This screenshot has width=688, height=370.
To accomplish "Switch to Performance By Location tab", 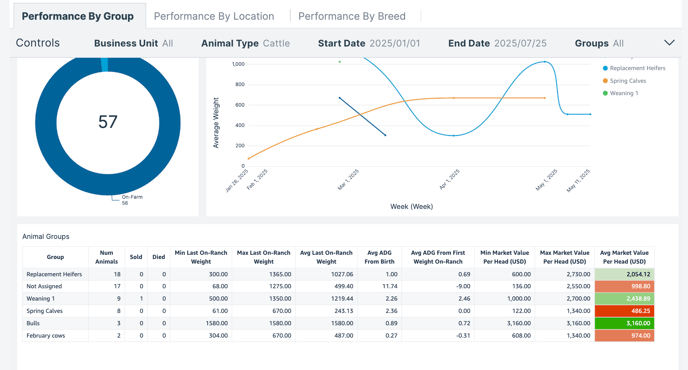I will point(214,16).
